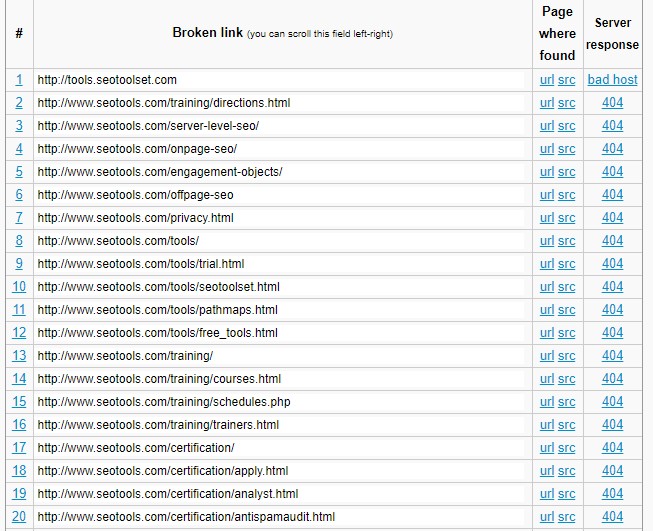Image resolution: width=653 pixels, height=531 pixels.
Task: Click 'url' link for offpage-seo row
Action: point(546,195)
